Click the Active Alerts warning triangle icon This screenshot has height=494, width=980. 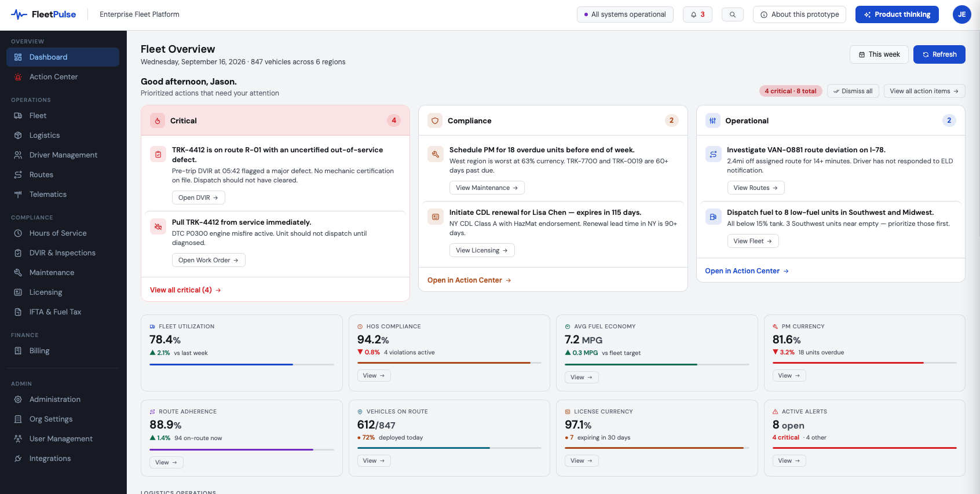(x=776, y=412)
